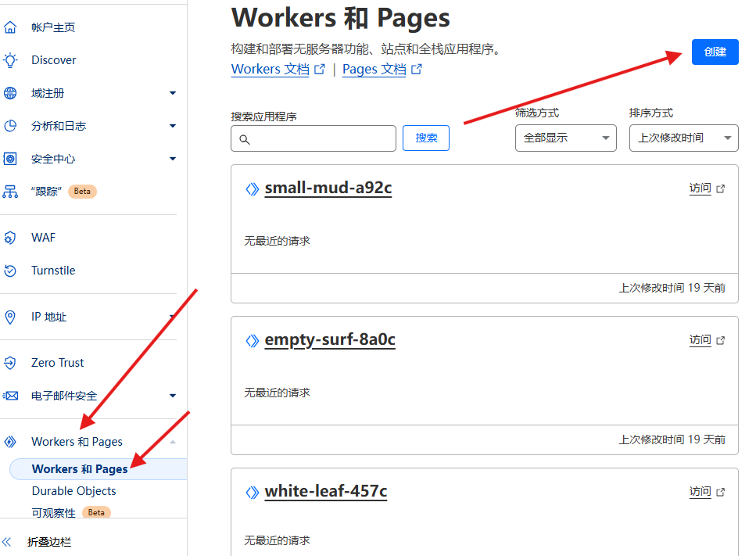
Task: Select the highlighted Workers 和 Pages sub-item
Action: tap(98, 469)
